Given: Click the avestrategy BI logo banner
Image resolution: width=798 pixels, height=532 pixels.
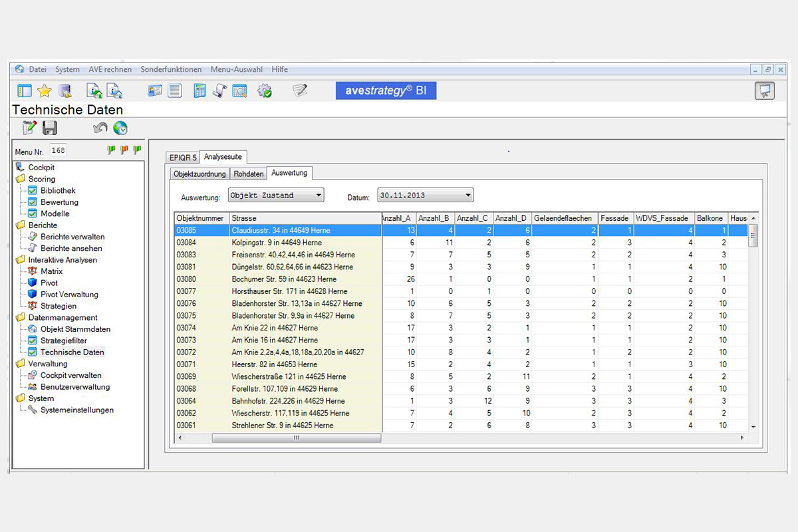Looking at the screenshot, I should [x=386, y=91].
